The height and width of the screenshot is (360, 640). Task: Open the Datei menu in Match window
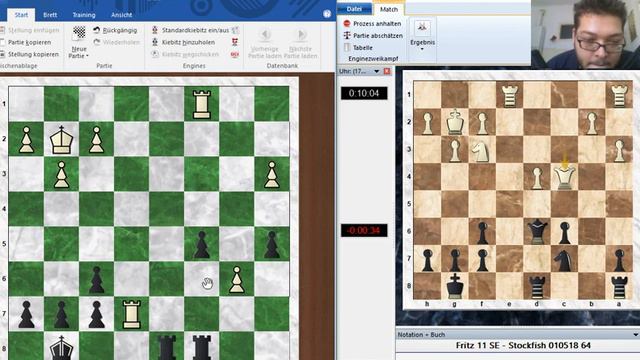point(354,9)
